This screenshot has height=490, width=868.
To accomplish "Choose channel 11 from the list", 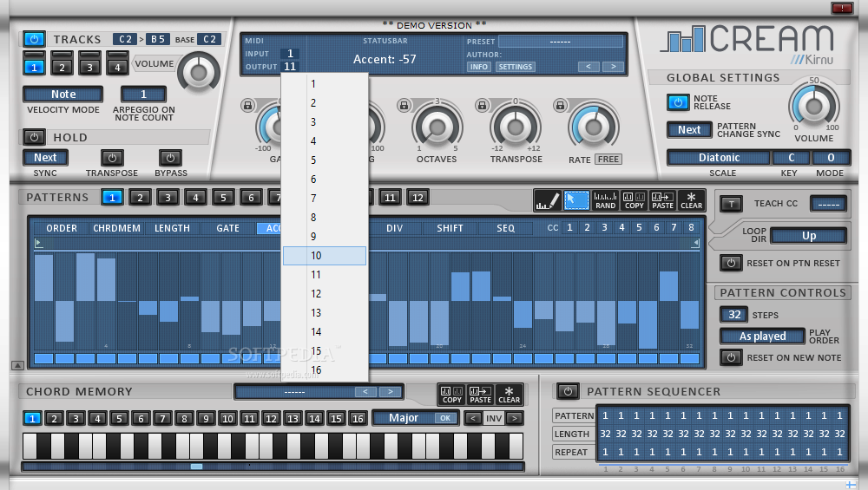I will 325,275.
